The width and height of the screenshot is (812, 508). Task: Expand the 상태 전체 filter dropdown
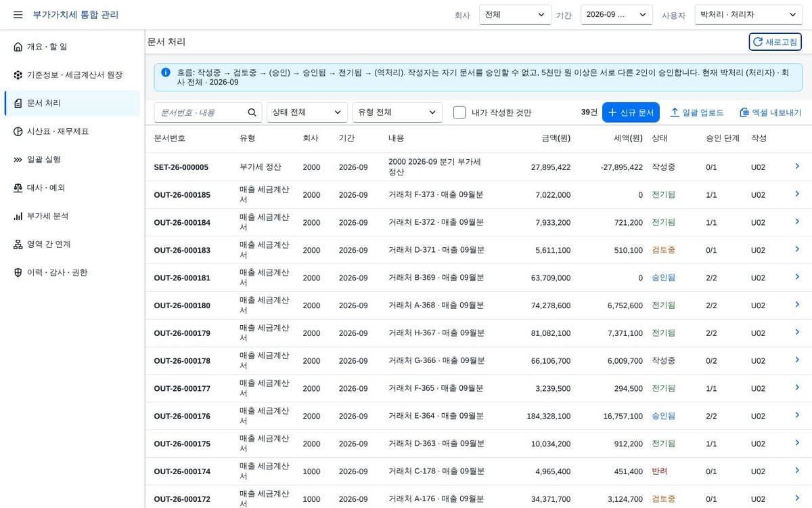point(307,112)
